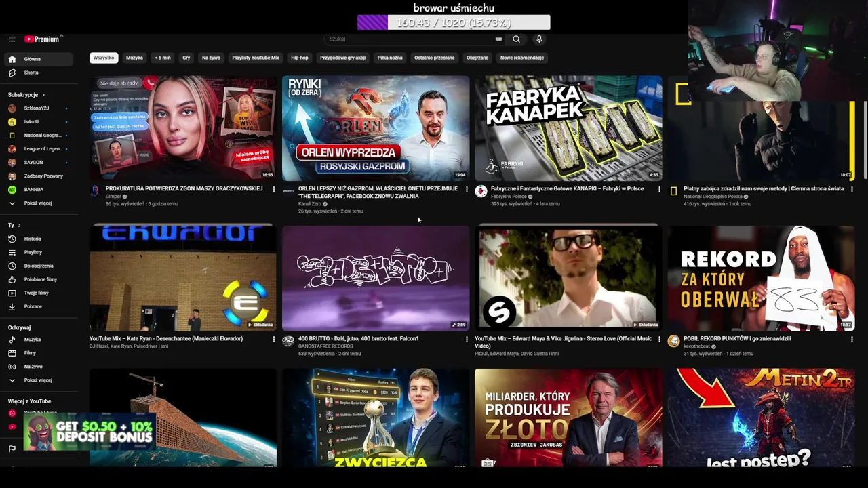Screen dimensions: 868x488
Task: Select the Muzyka filter chip
Action: [x=134, y=58]
